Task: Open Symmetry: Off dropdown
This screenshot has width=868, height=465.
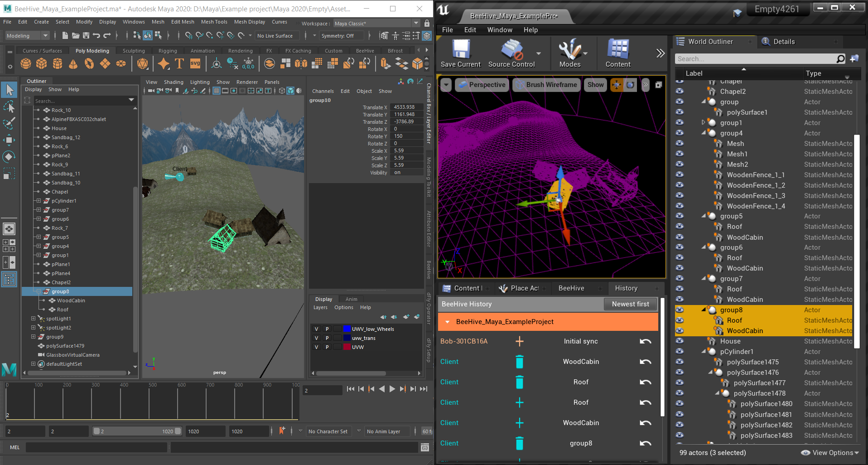Action: point(342,36)
